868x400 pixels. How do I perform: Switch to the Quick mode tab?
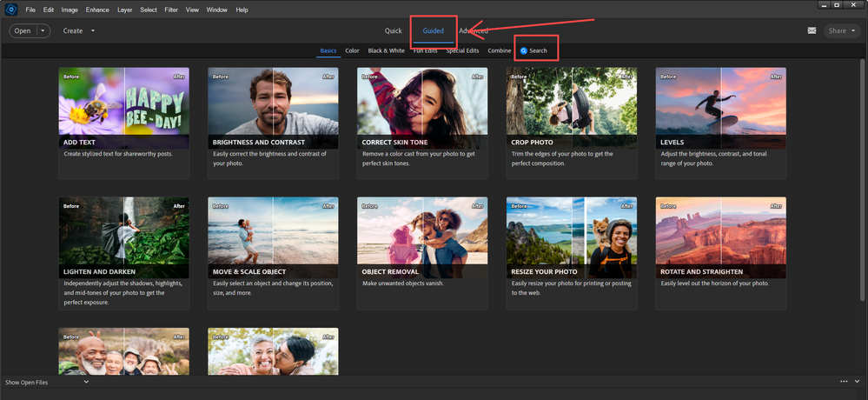[393, 30]
